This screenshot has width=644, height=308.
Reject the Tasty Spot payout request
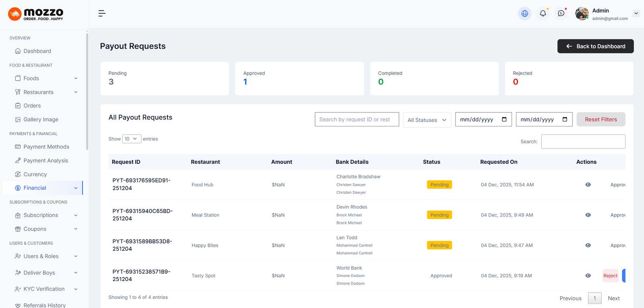(x=610, y=276)
